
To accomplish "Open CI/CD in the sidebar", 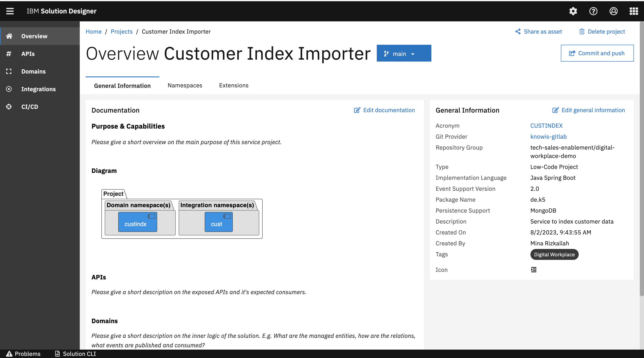I will click(30, 107).
